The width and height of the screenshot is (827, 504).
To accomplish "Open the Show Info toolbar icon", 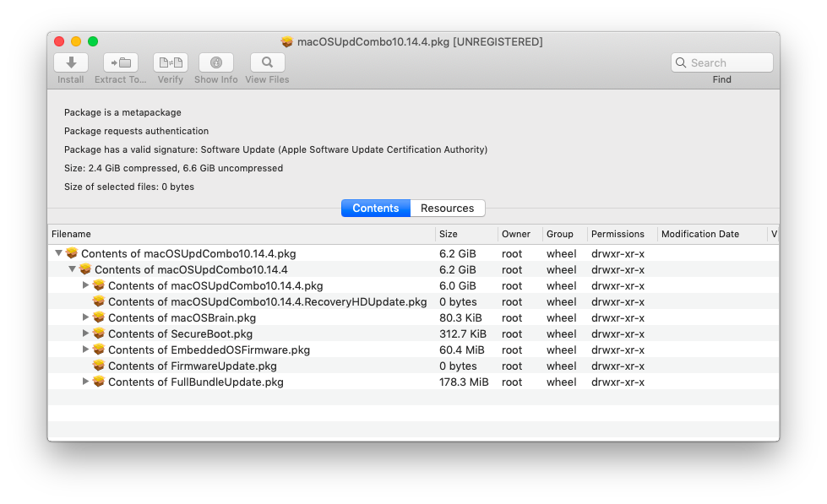I will coord(216,62).
